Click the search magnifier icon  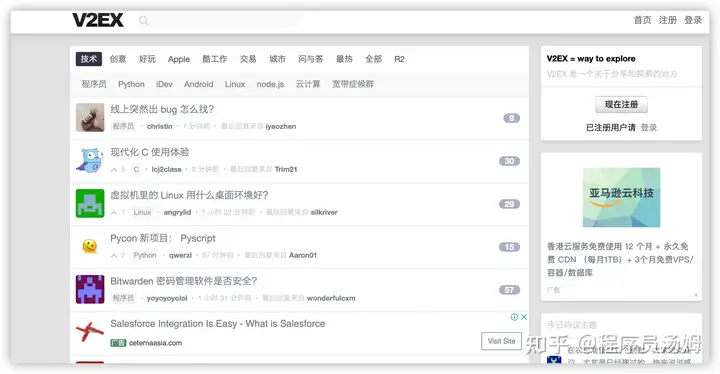[x=143, y=21]
